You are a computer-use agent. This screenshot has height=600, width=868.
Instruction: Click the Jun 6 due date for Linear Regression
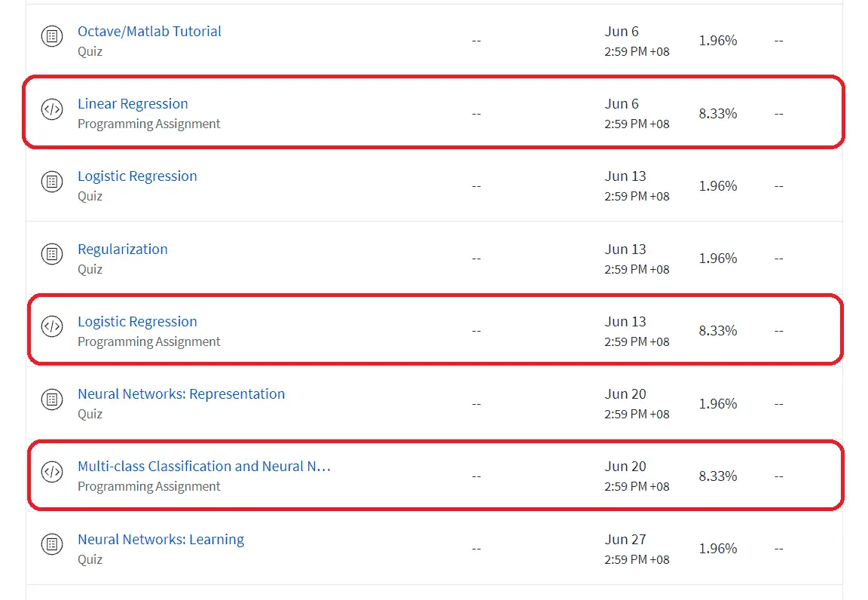tap(622, 103)
